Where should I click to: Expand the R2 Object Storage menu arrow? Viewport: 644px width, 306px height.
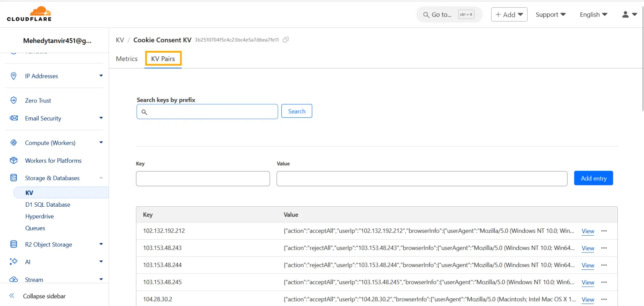click(101, 244)
